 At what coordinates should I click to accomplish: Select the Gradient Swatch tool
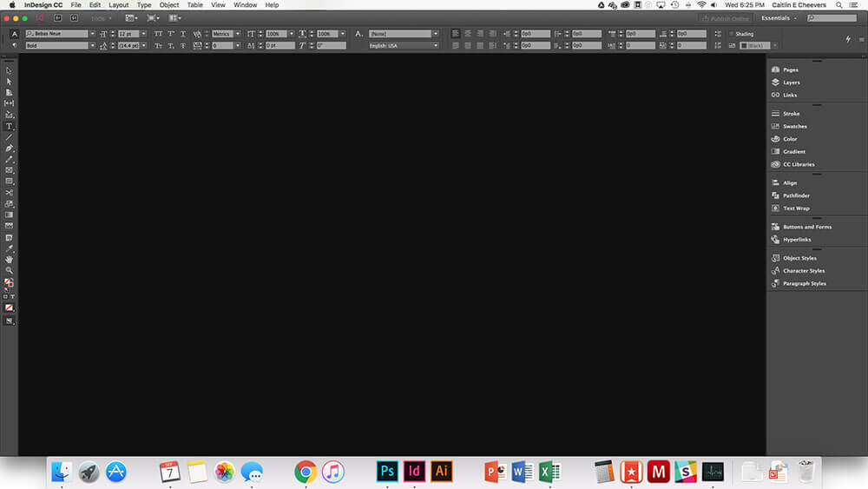9,215
